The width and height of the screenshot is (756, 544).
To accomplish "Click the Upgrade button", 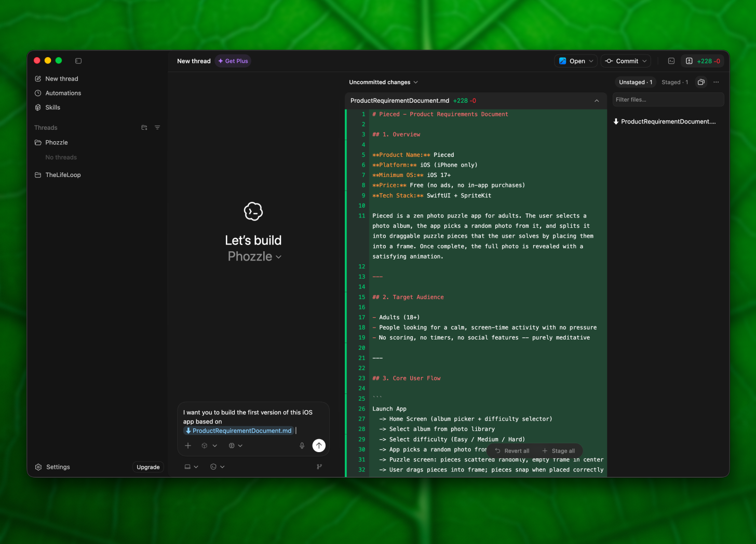I will (148, 467).
